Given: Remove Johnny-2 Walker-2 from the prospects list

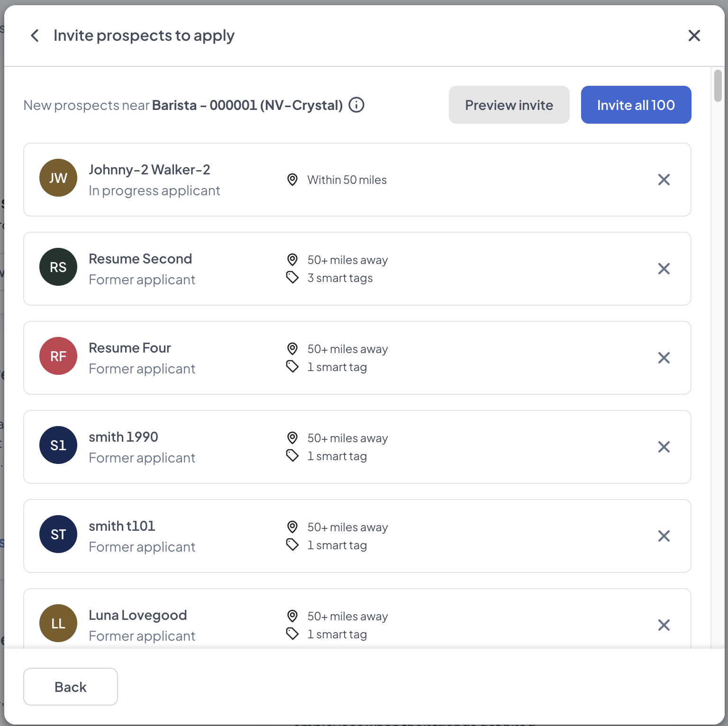Looking at the screenshot, I should pyautogui.click(x=664, y=180).
